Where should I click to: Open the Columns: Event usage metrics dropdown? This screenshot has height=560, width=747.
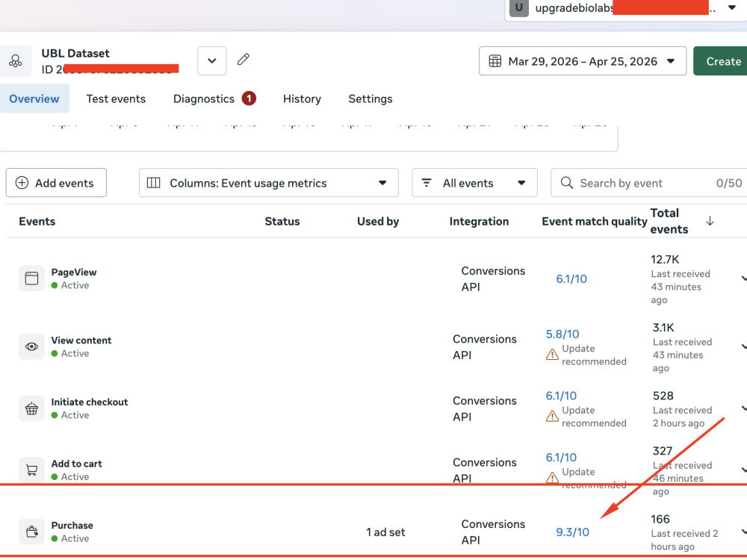(x=269, y=182)
